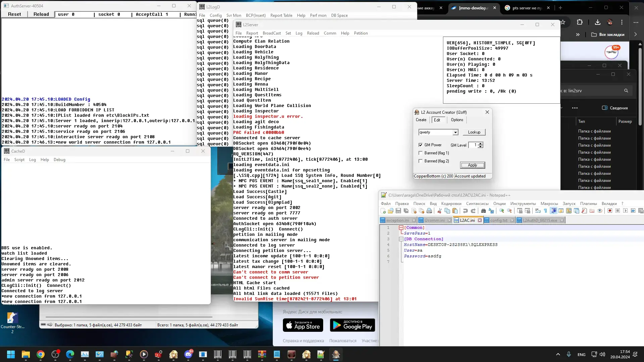Click Сведения details pane button
644x362 pixels.
click(x=615, y=108)
